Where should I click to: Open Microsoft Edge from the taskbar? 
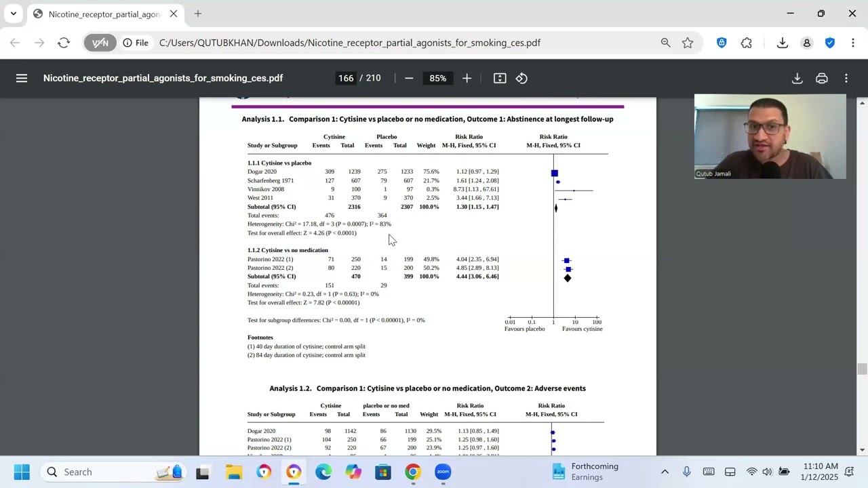pos(323,472)
